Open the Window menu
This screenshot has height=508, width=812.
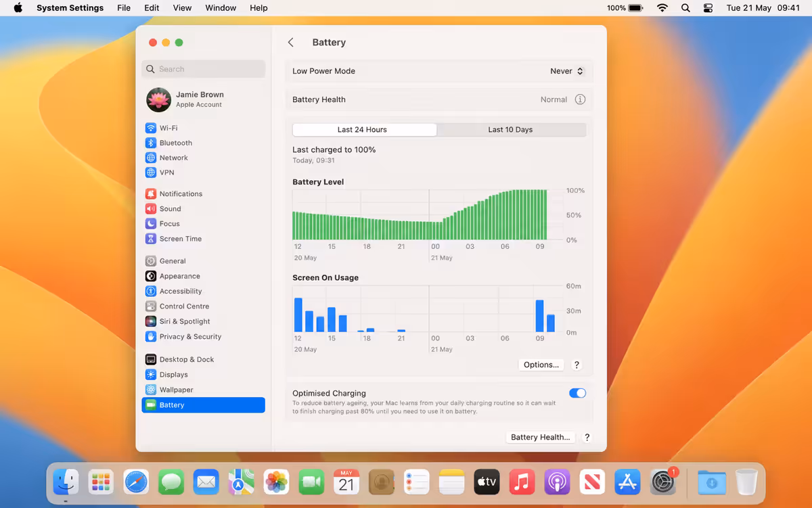coord(221,8)
